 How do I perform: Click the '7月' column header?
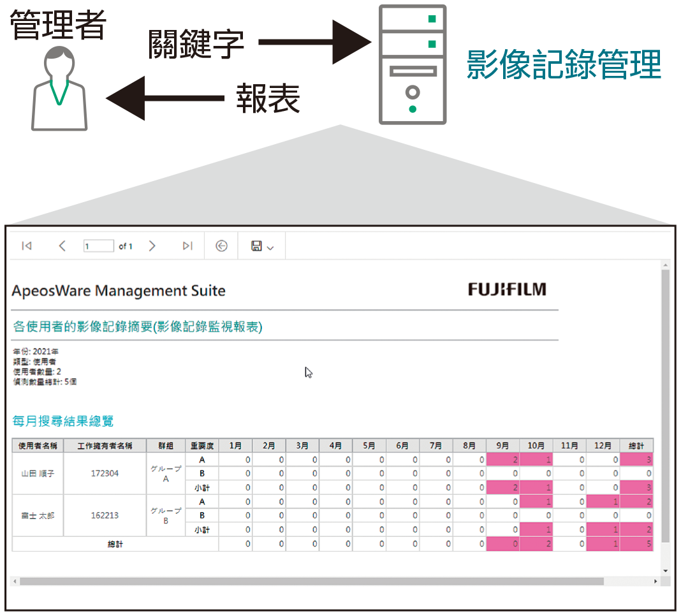tap(436, 446)
